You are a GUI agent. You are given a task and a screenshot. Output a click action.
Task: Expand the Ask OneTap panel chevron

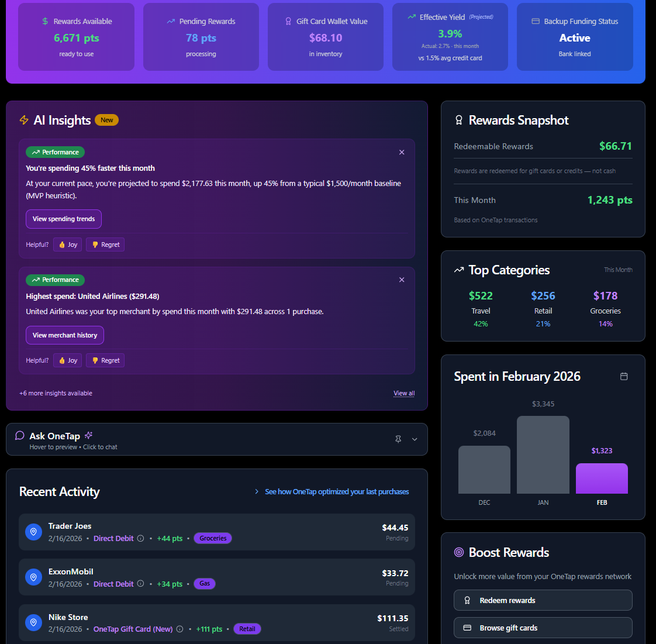tap(415, 439)
